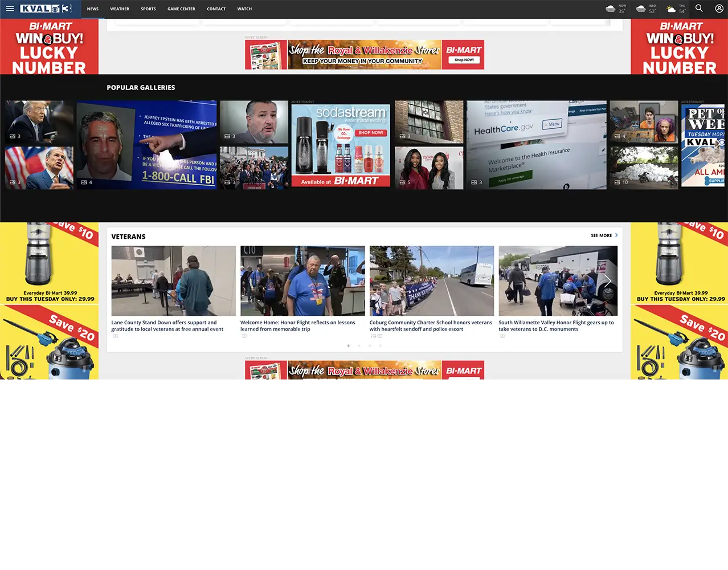Open the Watch menu item

[x=244, y=9]
